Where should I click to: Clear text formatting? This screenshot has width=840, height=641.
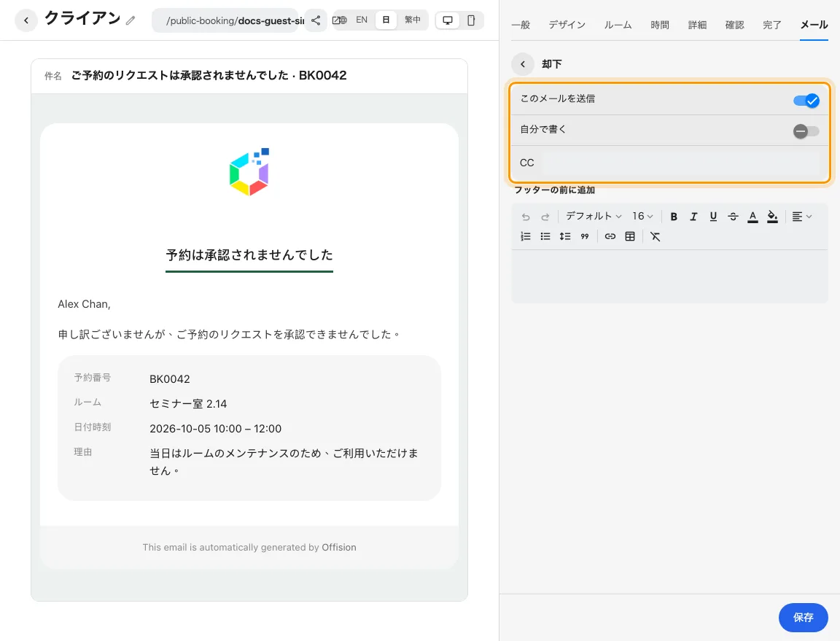(x=656, y=236)
